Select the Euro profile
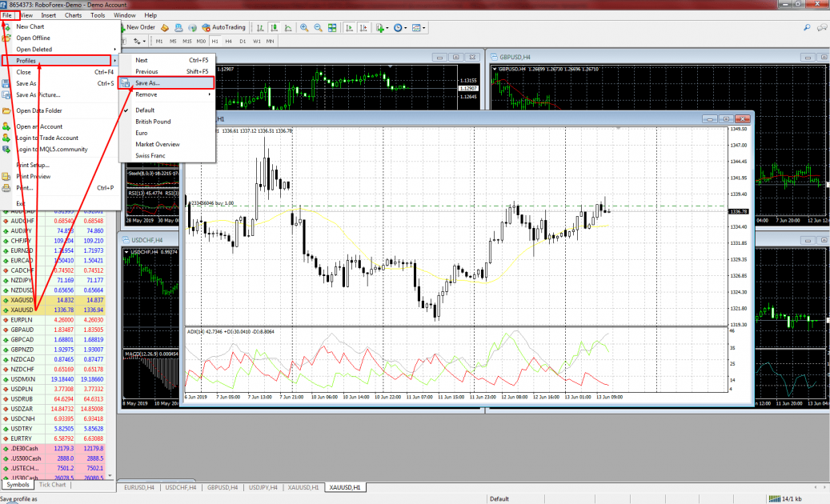Viewport: 830px width, 504px height. tap(166, 133)
